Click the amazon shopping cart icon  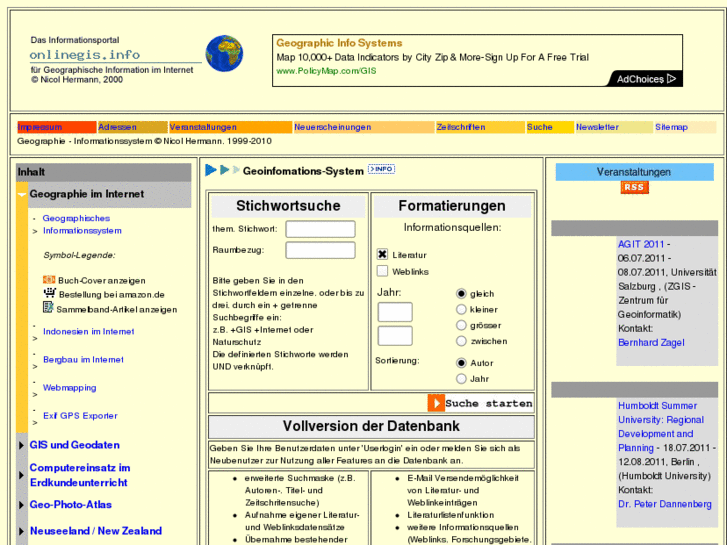tap(50, 293)
